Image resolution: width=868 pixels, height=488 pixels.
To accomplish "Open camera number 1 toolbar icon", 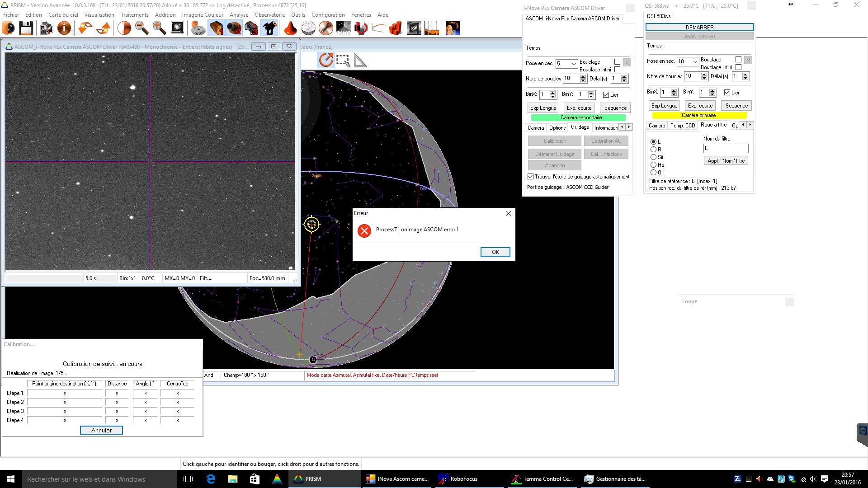I will click(217, 28).
